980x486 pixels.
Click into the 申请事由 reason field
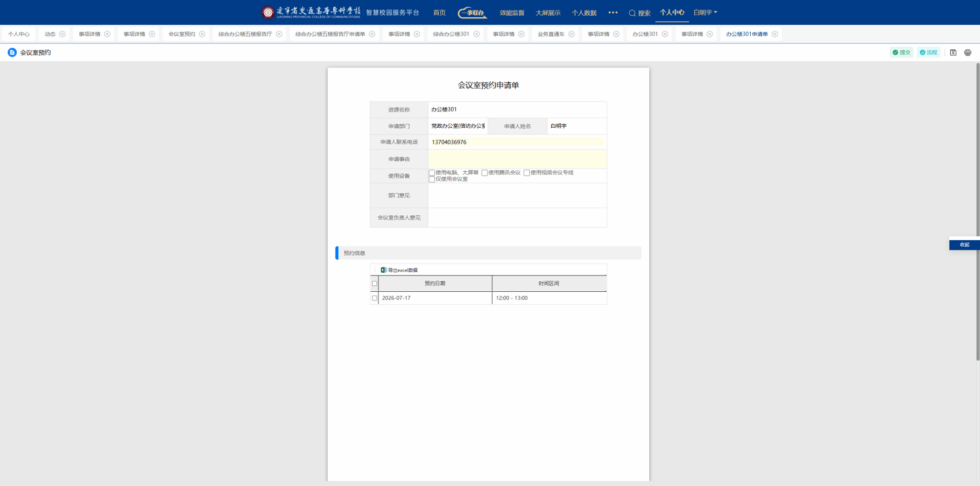pyautogui.click(x=517, y=159)
